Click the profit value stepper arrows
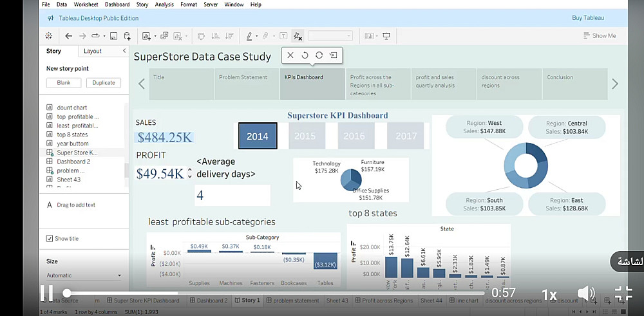The height and width of the screenshot is (316, 644). [189, 172]
